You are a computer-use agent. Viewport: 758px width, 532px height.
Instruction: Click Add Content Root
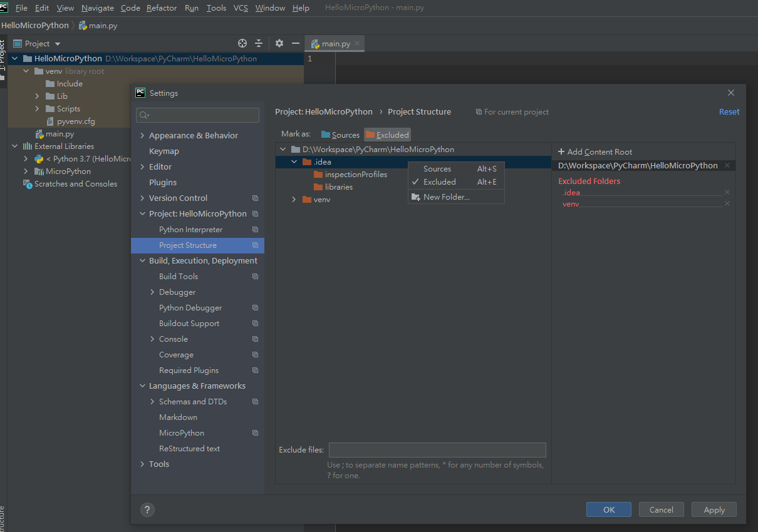(594, 152)
